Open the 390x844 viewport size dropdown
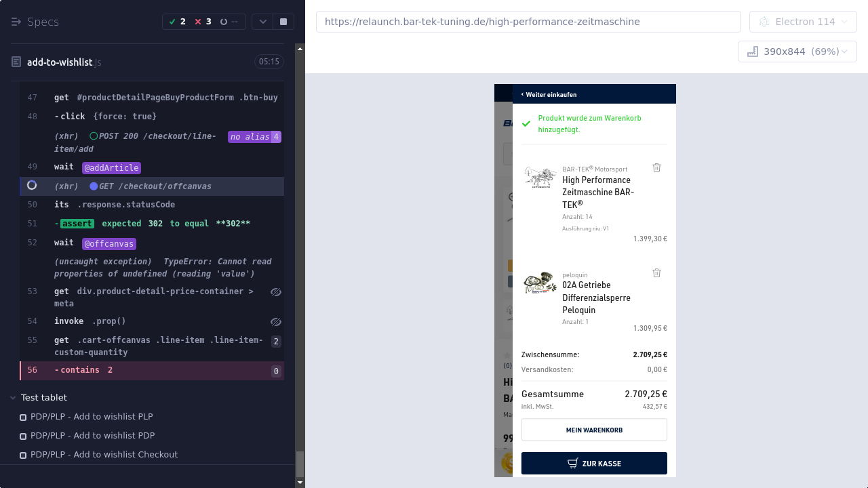This screenshot has height=488, width=868. coord(797,52)
